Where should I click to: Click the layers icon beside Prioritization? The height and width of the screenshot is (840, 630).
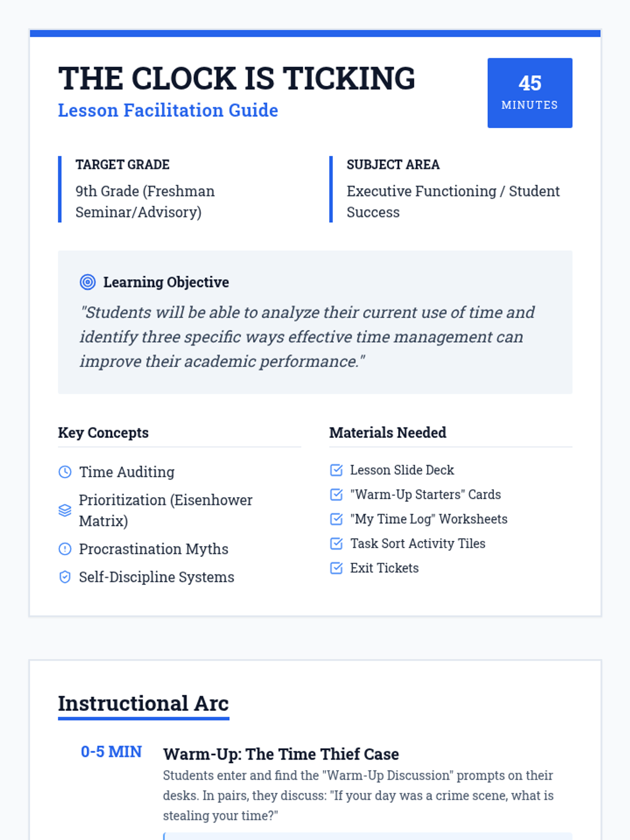pos(65,510)
